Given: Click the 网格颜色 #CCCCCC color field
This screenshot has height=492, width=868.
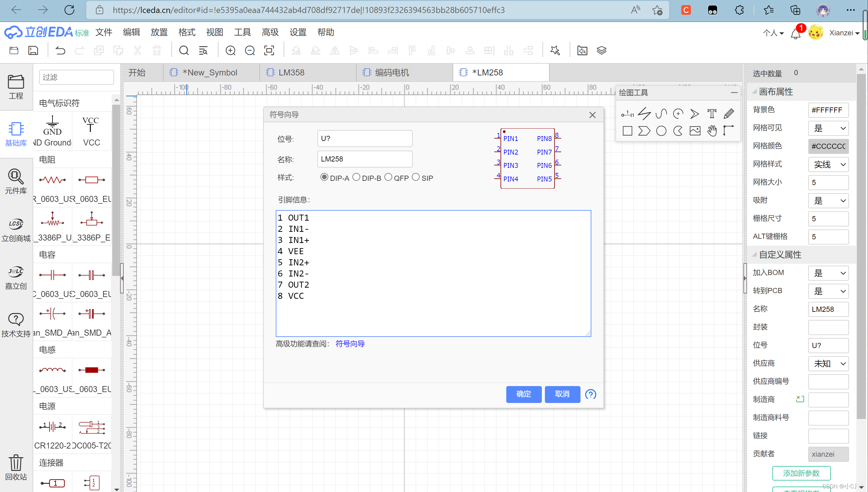Looking at the screenshot, I should (828, 146).
